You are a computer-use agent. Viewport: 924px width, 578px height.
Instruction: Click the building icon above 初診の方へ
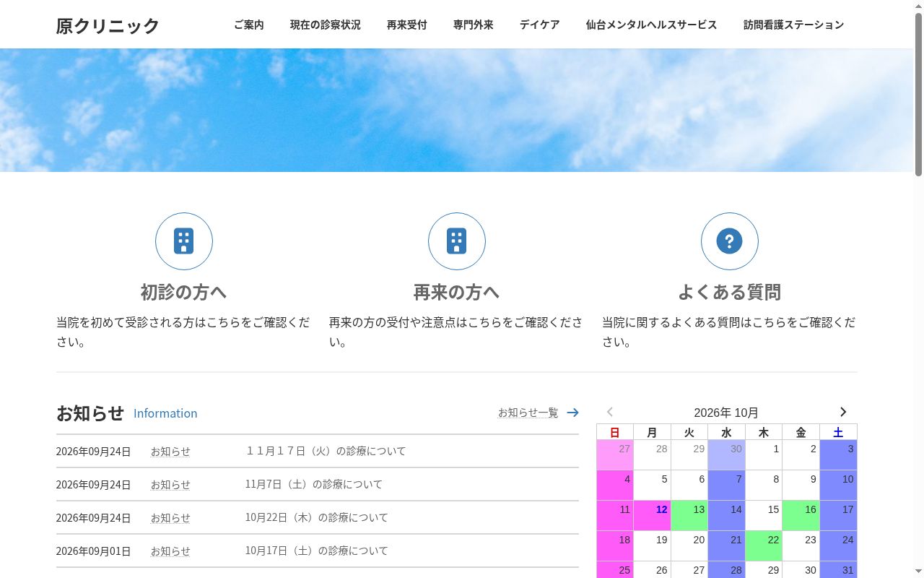(x=184, y=241)
